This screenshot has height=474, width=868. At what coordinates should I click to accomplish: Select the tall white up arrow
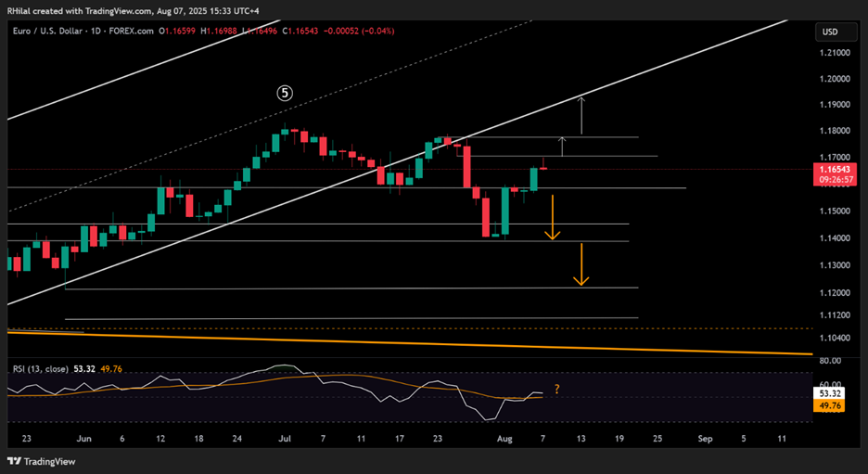(581, 114)
